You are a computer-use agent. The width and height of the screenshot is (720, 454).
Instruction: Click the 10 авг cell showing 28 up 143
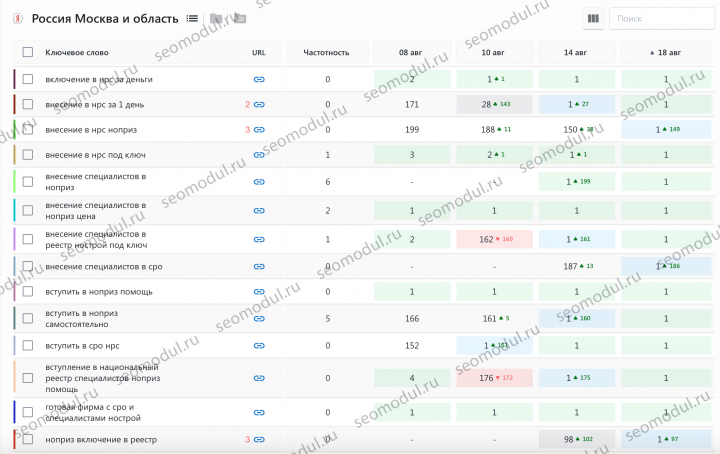pos(495,104)
